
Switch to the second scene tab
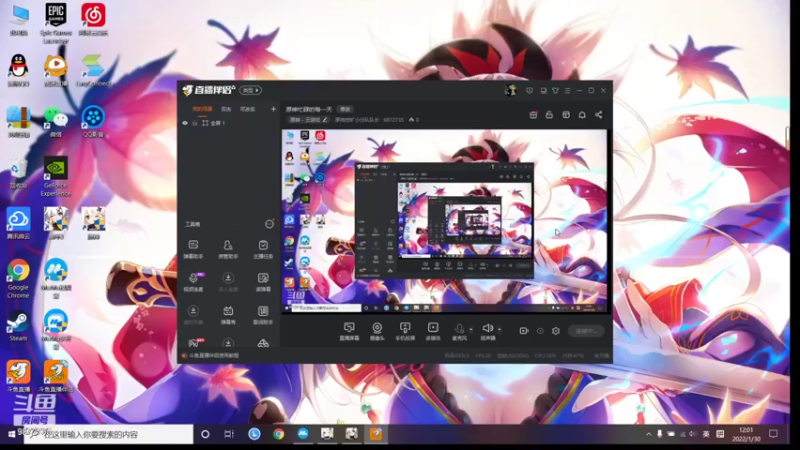226,109
